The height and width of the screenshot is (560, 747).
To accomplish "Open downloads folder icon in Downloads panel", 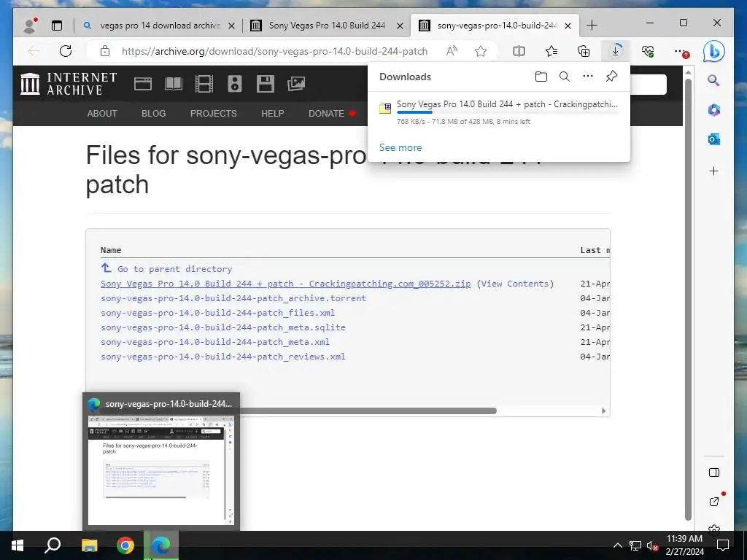I will 541,77.
